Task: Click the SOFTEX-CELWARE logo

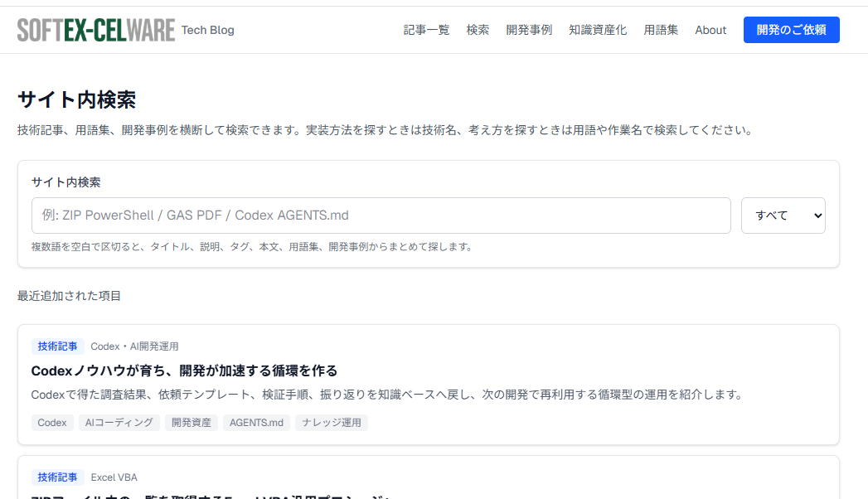Action: point(96,30)
